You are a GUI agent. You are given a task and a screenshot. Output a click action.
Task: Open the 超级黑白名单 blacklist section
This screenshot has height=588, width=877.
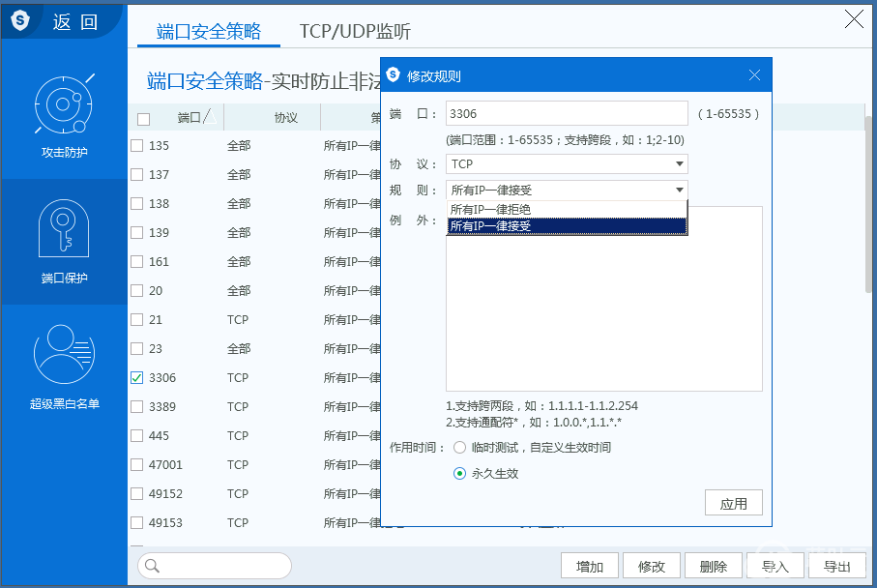64,367
